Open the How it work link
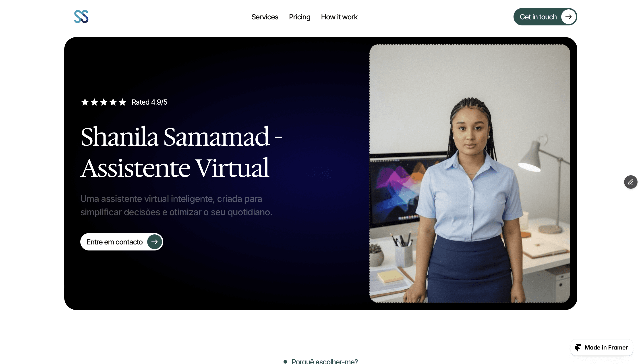The height and width of the screenshot is (364, 642). 339,17
